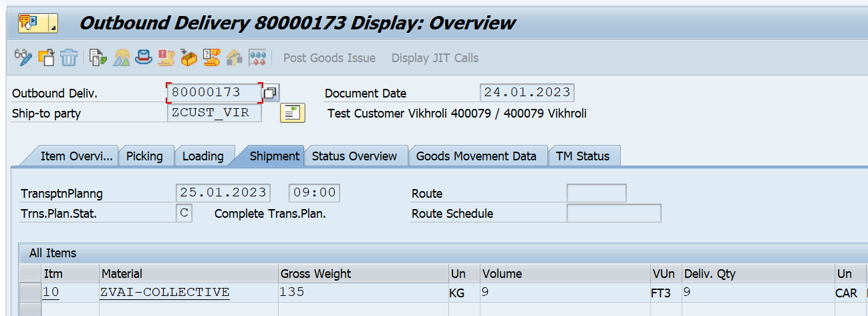This screenshot has width=868, height=316.
Task: Click the mountain-shaped toolbar icon
Action: 122,57
